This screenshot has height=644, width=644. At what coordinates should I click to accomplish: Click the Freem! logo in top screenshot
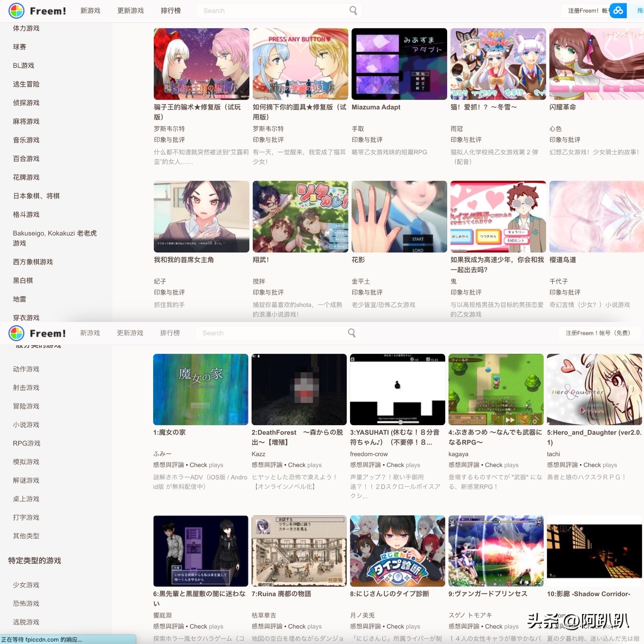coord(37,11)
